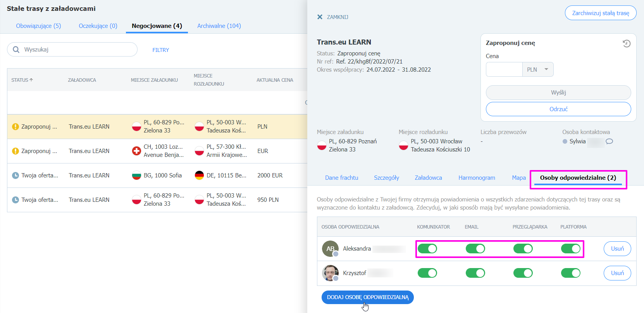
Task: Click ZAMKNIJ to close panel
Action: tap(337, 17)
